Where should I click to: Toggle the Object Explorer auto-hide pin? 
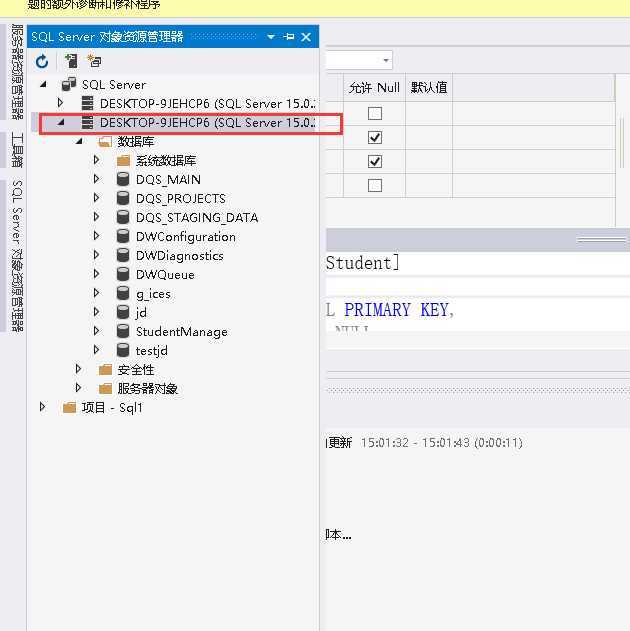[x=288, y=37]
